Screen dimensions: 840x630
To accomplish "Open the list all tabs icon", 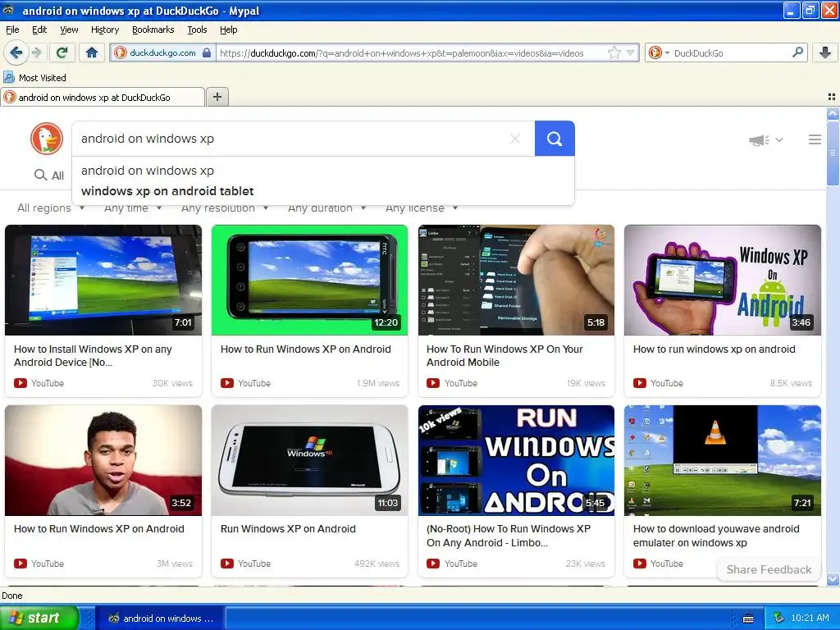I will 832,97.
